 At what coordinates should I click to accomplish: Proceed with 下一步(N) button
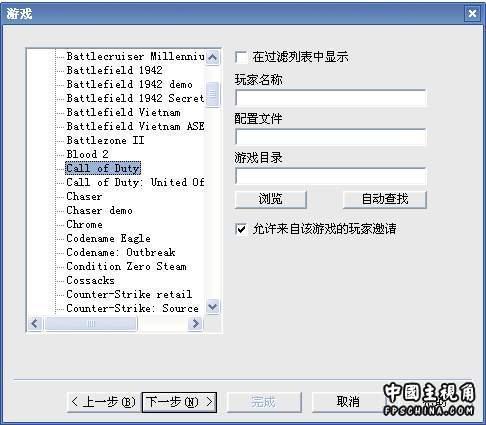pyautogui.click(x=179, y=402)
